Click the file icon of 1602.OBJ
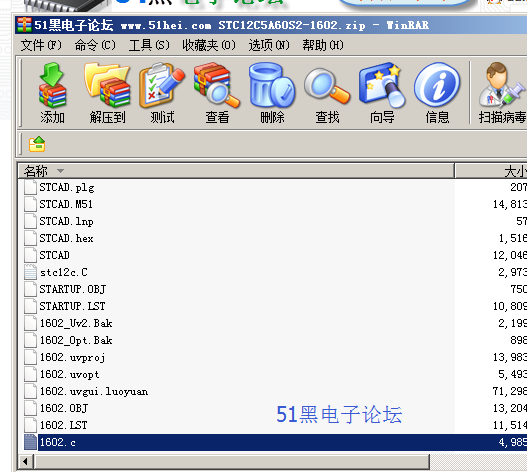The height and width of the screenshot is (472, 527). (x=30, y=408)
